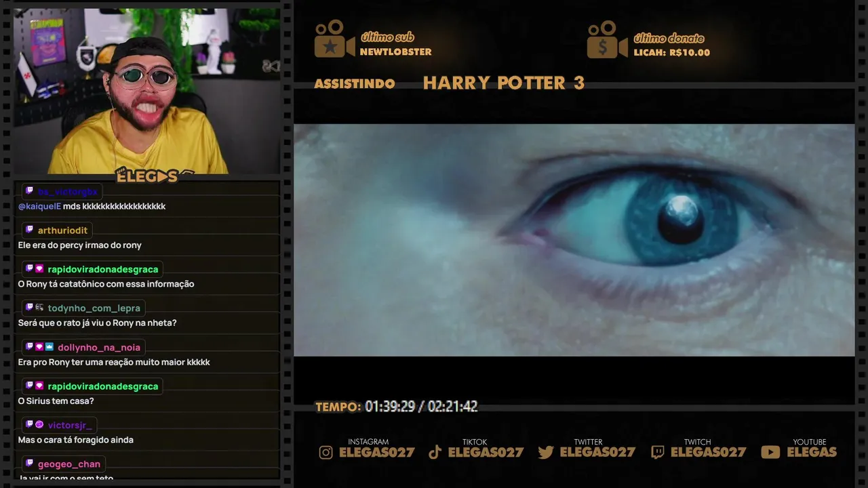Click the HARRY POTTER 3 title
The image size is (868, 488).
[x=504, y=83]
